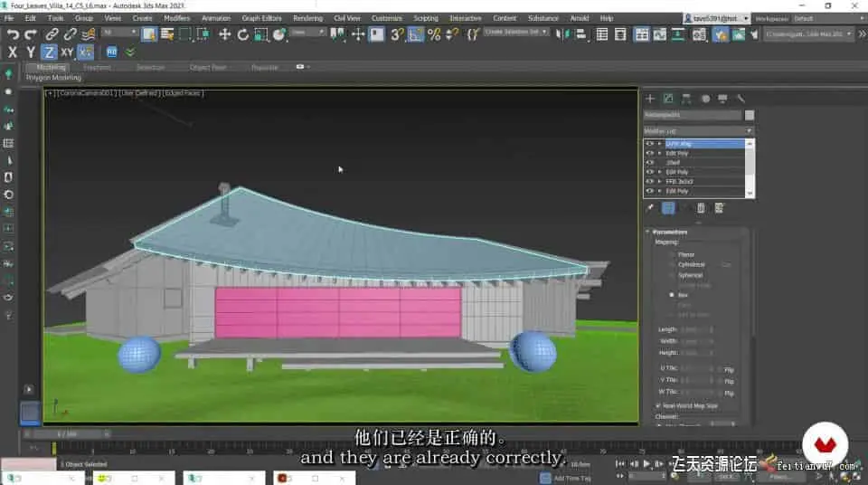Click the Align tool icon

pos(580,34)
